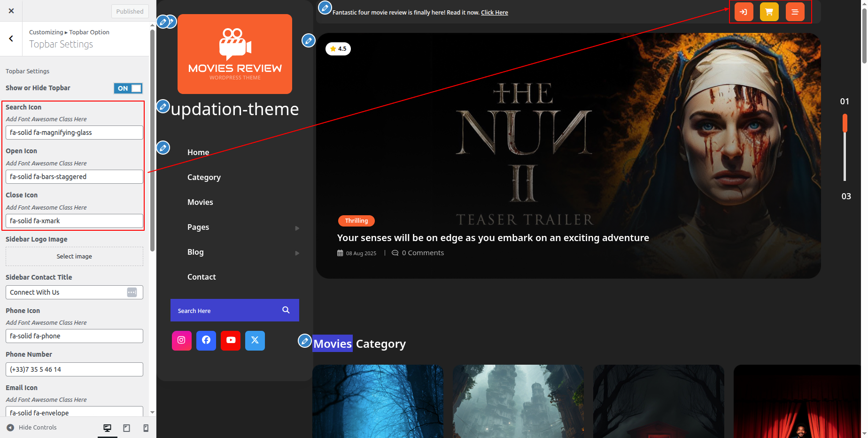The width and height of the screenshot is (868, 438).
Task: Open the YouTube social icon
Action: pyautogui.click(x=231, y=340)
